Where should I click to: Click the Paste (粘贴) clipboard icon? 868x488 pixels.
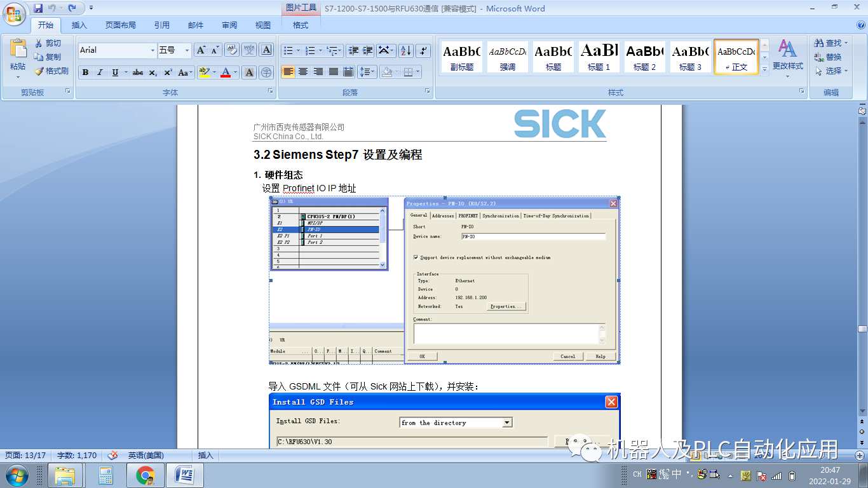click(18, 50)
